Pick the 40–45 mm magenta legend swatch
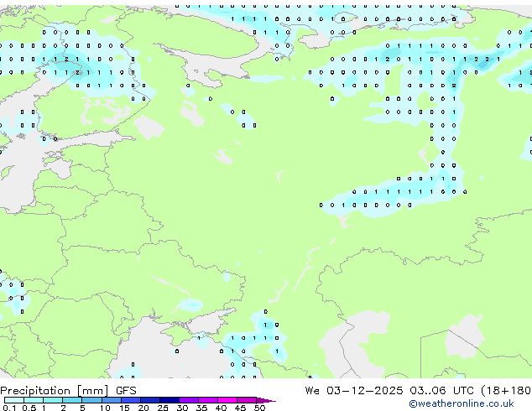The width and height of the screenshot is (532, 411). coord(227,400)
